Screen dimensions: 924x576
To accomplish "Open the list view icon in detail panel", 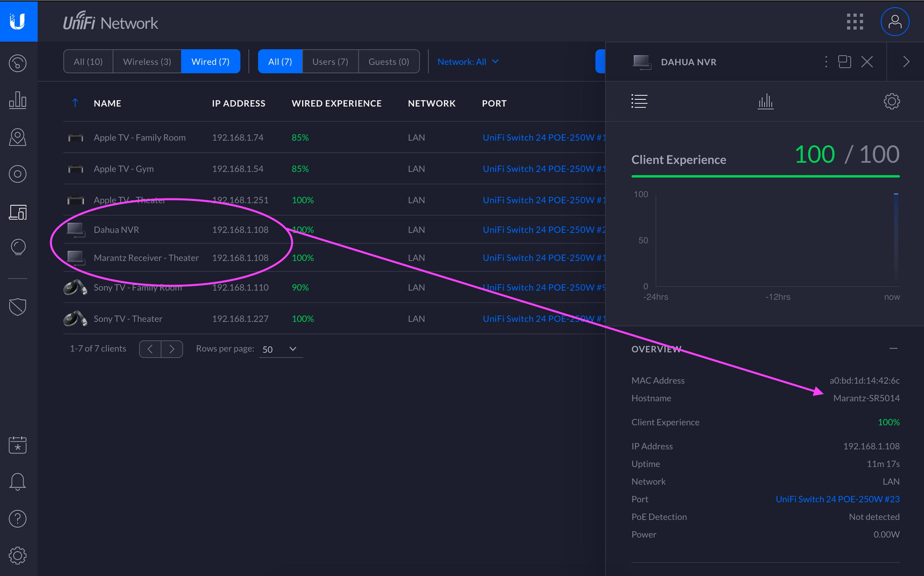I will [x=640, y=103].
